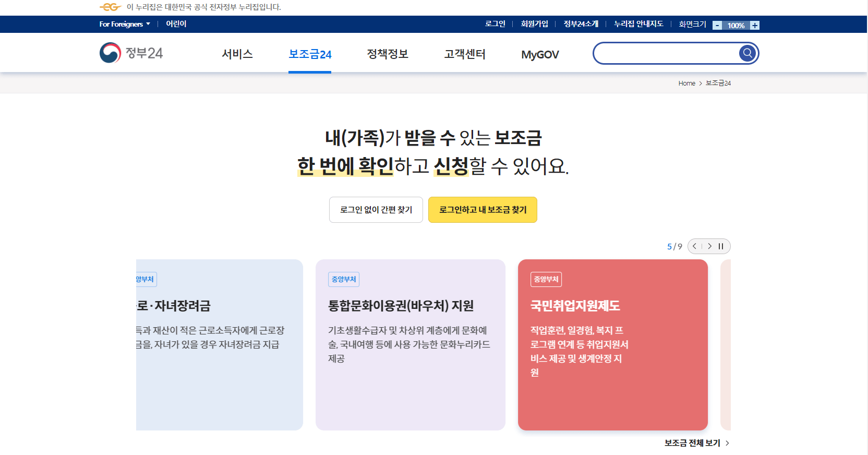Increase screen size with plus button
868x455 pixels.
coord(755,25)
